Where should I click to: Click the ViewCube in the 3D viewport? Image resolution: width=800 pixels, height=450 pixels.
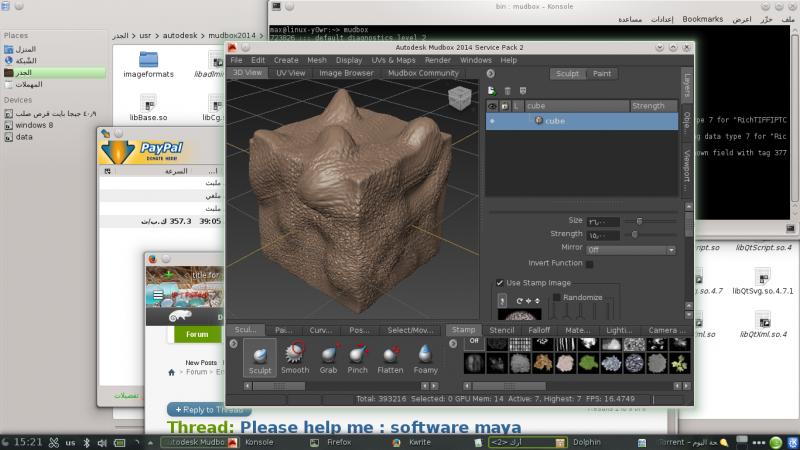point(460,97)
